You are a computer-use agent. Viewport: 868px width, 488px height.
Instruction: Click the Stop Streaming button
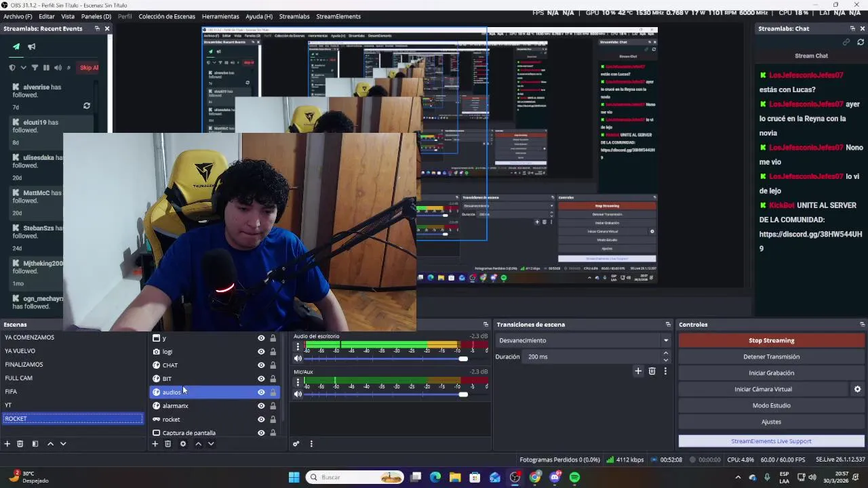pos(771,340)
